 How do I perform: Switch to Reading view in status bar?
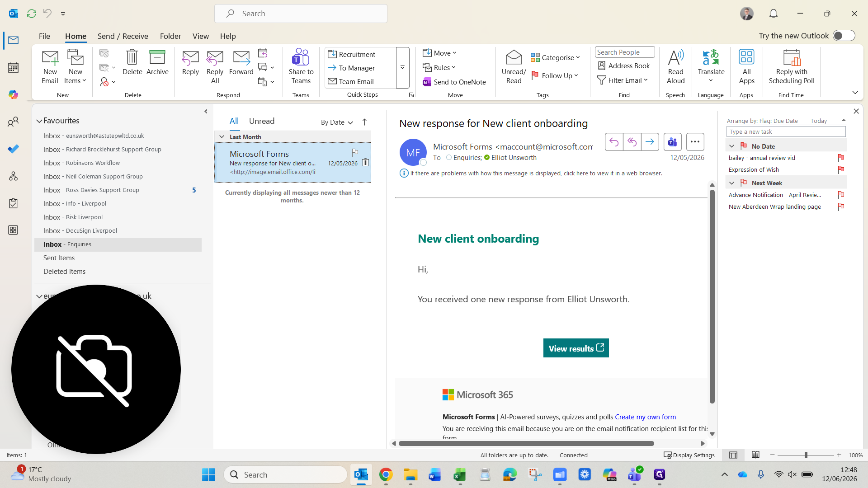[x=755, y=455]
